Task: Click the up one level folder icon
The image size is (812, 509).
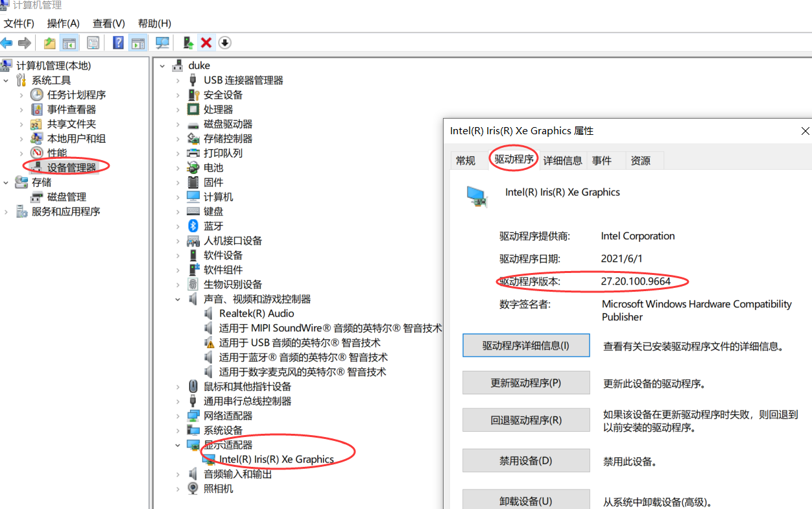Action: [x=49, y=43]
